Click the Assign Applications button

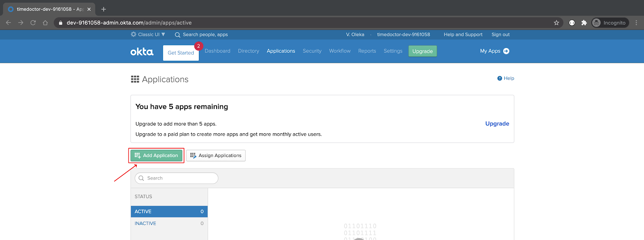216,155
